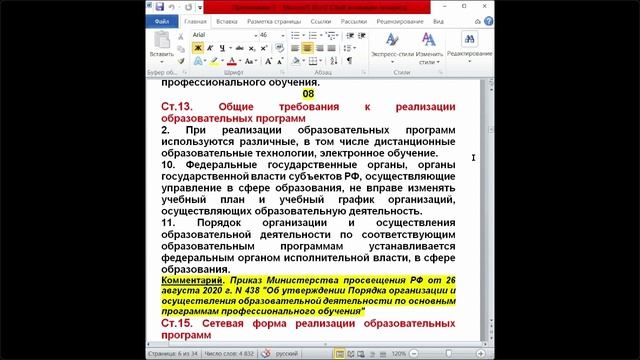The width and height of the screenshot is (640, 360).
Task: Click the Число слов word count
Action: 229,353
